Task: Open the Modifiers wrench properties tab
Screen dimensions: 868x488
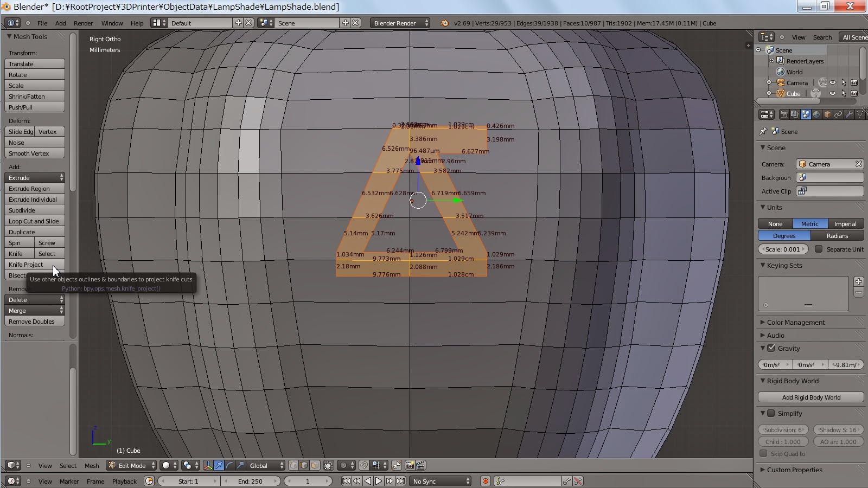Action: pos(849,114)
